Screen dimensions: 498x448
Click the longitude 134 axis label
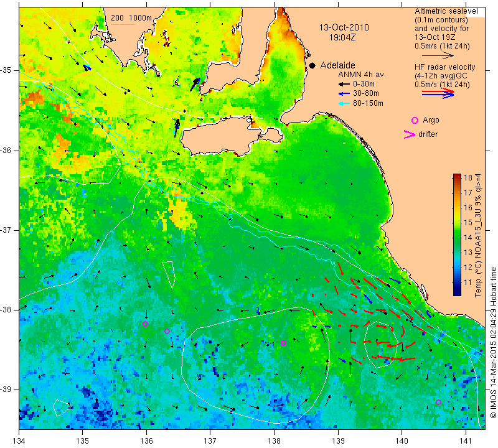coord(19,441)
